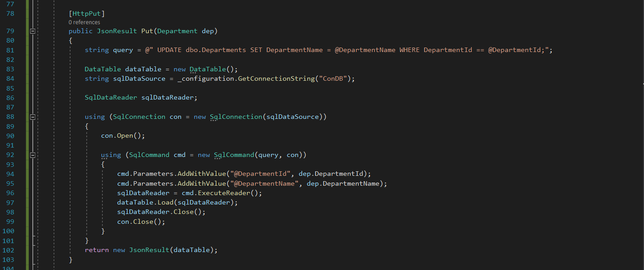644x270 pixels.
Task: Collapse the SqlCommand using block
Action: coord(32,155)
